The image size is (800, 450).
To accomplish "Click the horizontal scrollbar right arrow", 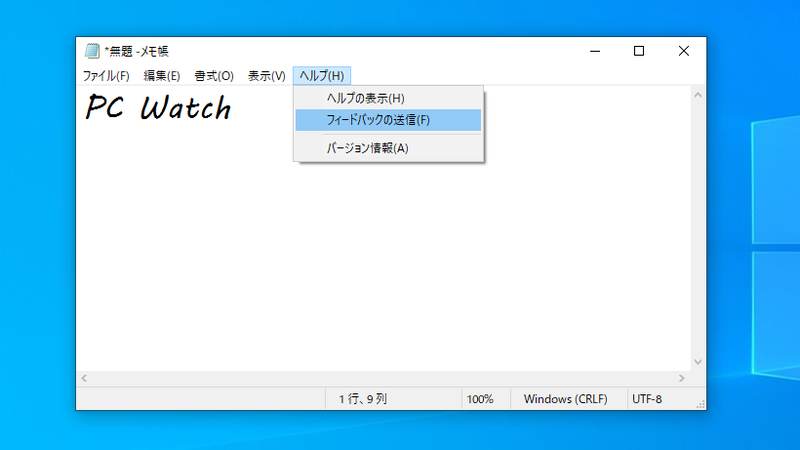I will click(682, 379).
